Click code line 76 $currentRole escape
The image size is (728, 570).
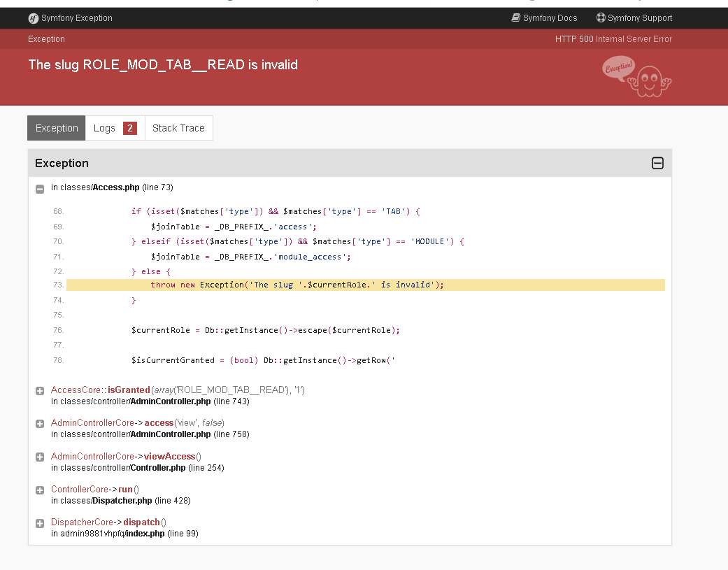click(266, 331)
